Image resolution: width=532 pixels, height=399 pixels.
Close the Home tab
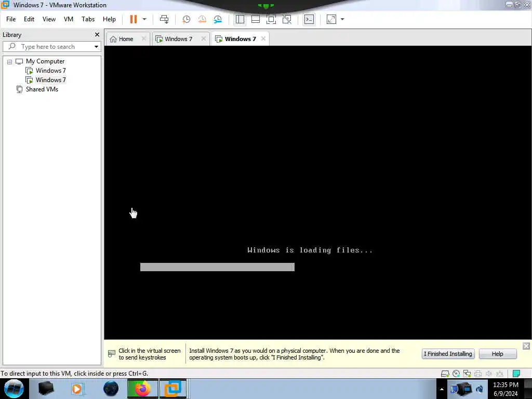pyautogui.click(x=144, y=38)
